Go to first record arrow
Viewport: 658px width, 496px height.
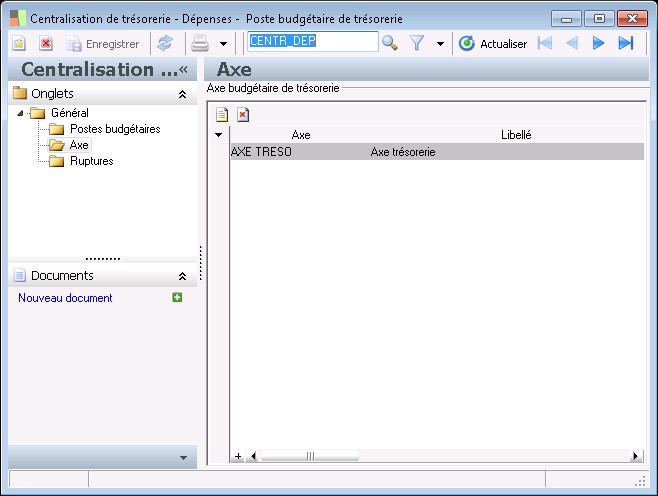(x=545, y=43)
